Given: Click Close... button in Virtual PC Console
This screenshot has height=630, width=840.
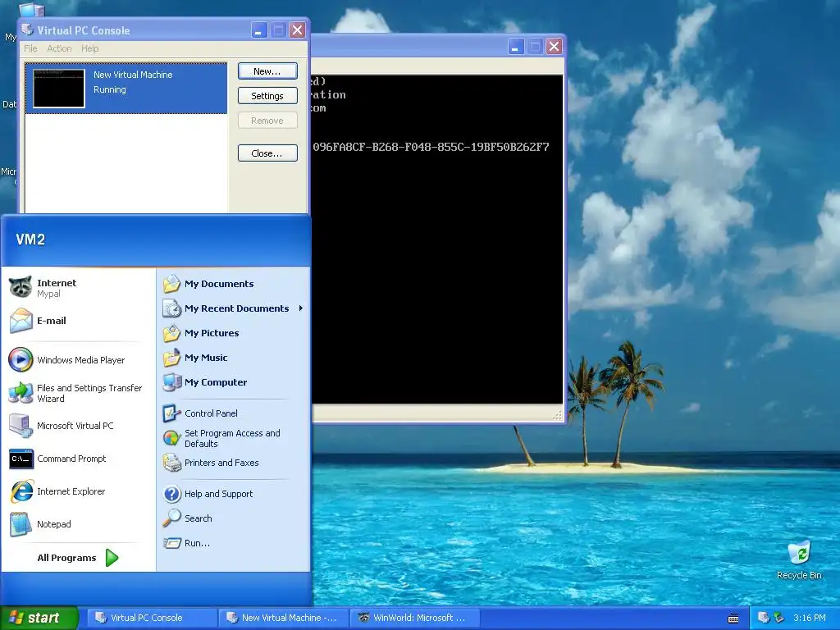Looking at the screenshot, I should (267, 153).
